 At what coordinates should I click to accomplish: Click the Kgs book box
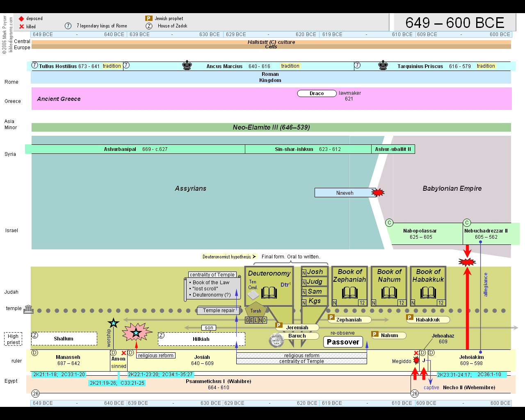point(315,301)
